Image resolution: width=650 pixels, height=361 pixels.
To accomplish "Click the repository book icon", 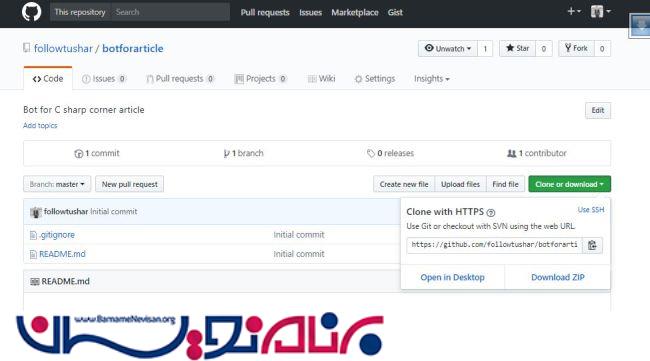I will click(27, 48).
